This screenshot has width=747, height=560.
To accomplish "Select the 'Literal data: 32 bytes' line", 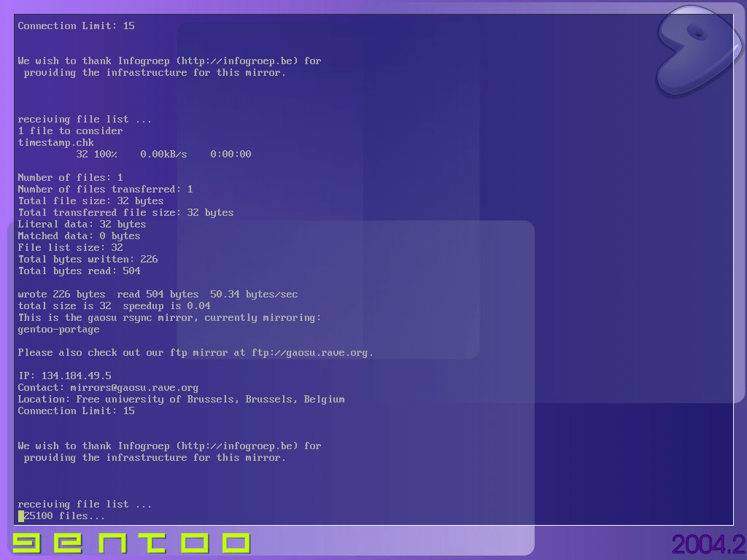I will [82, 225].
